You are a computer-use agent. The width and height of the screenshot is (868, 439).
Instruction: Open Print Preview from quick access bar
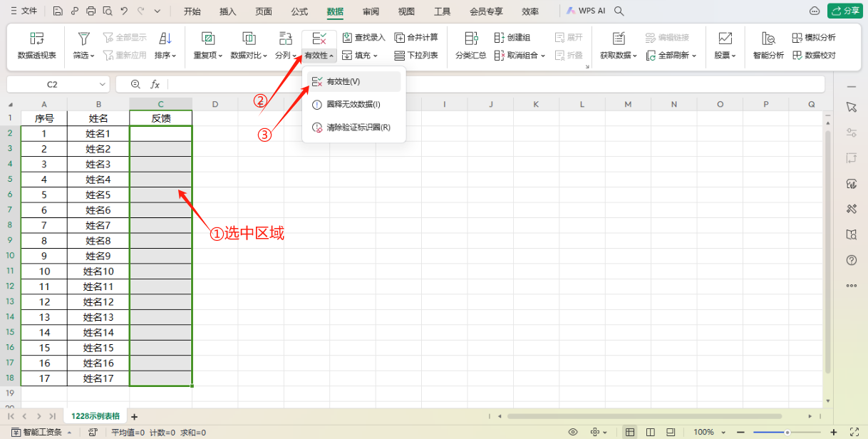[107, 11]
